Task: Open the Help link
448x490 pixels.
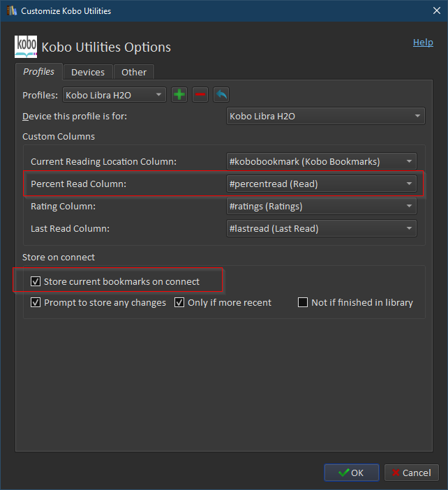Action: pyautogui.click(x=423, y=42)
